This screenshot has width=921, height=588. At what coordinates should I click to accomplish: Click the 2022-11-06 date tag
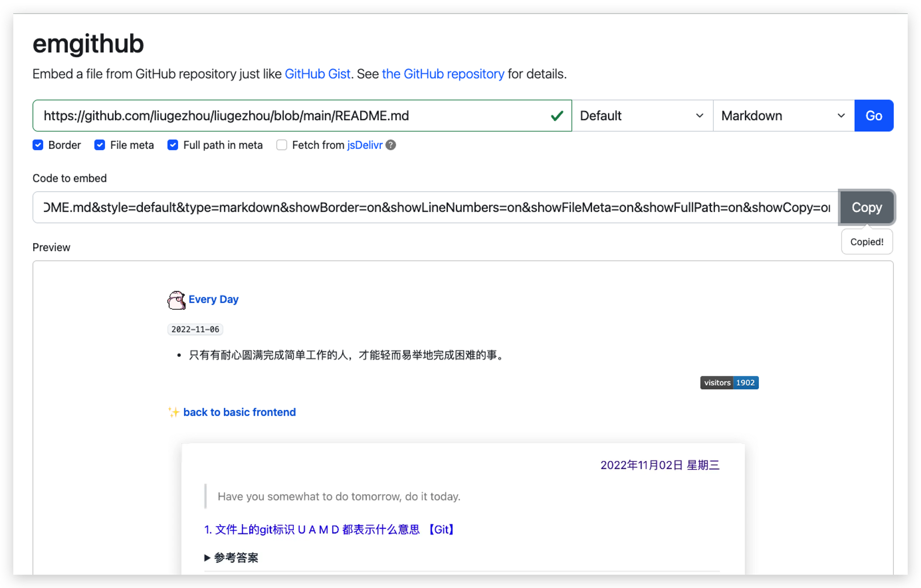195,329
